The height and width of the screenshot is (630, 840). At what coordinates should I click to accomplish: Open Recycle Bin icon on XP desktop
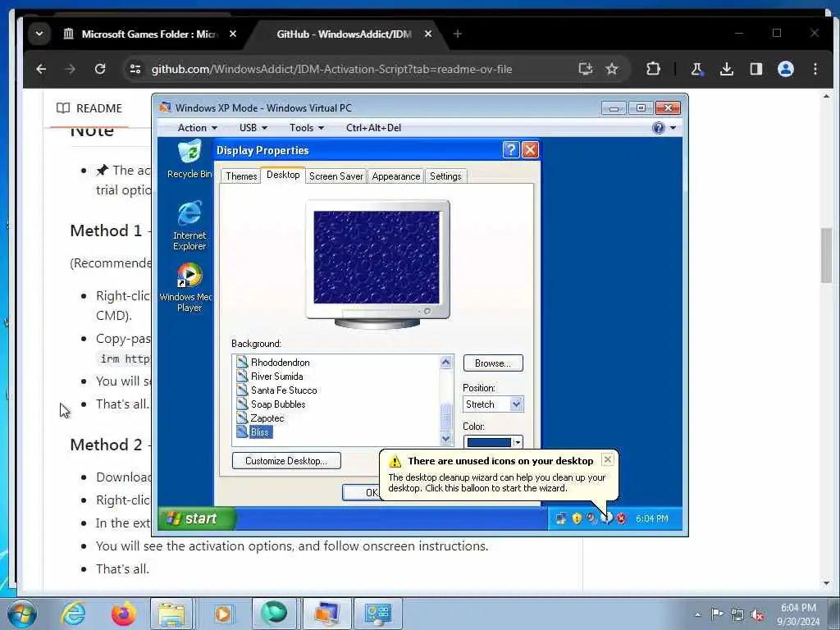189,158
